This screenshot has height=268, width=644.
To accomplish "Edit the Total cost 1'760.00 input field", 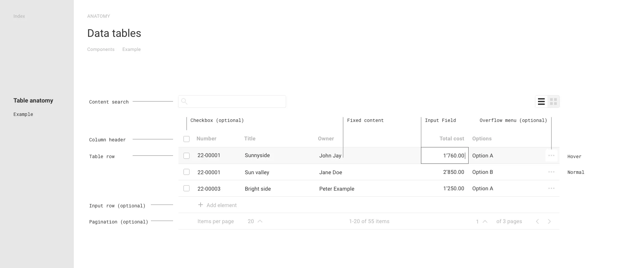I will (x=444, y=155).
